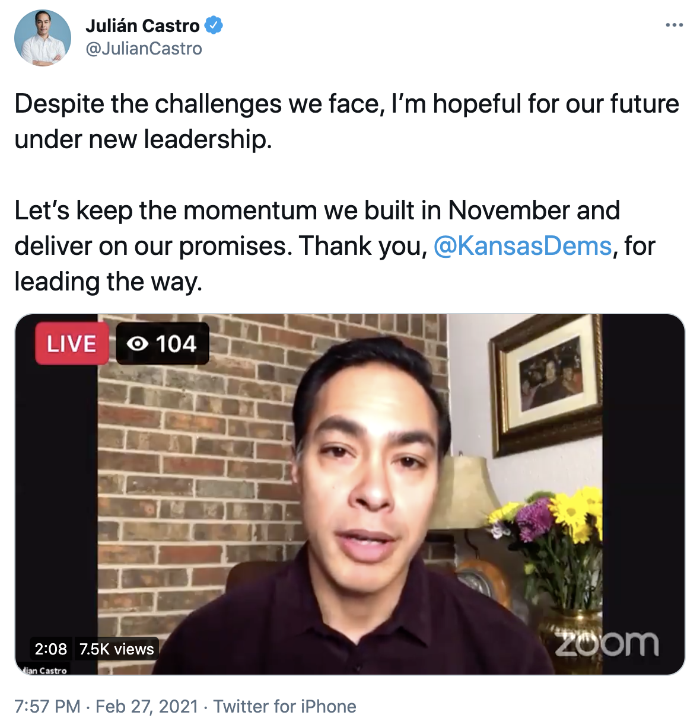Open the Twitter for iPhone source link
The width and height of the screenshot is (700, 728).
285,707
